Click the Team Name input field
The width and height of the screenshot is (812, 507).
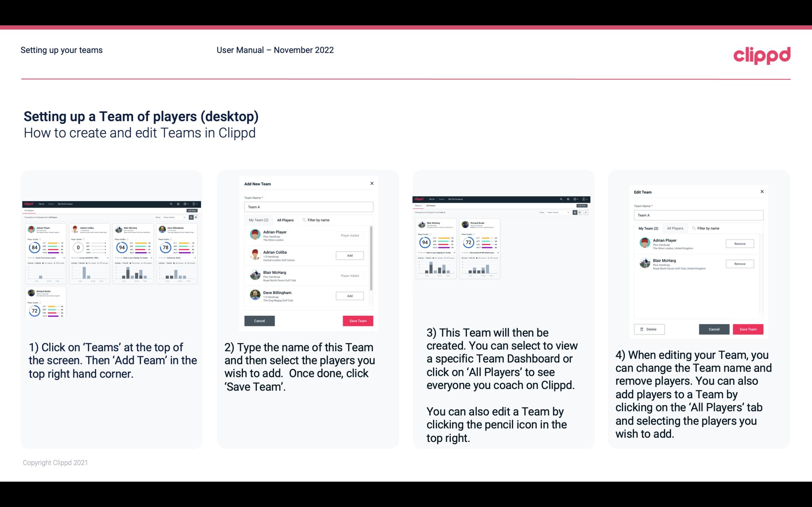click(309, 207)
